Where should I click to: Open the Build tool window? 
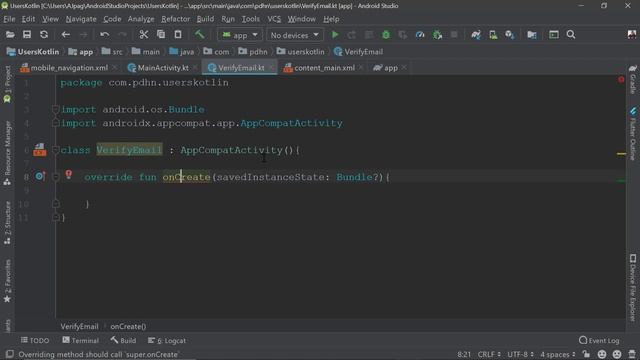tap(123, 340)
